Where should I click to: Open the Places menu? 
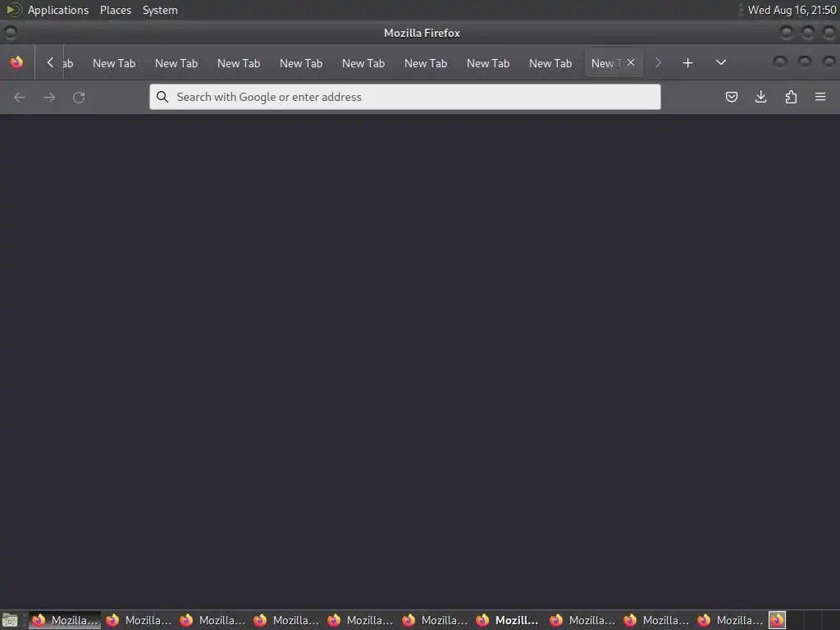click(116, 10)
